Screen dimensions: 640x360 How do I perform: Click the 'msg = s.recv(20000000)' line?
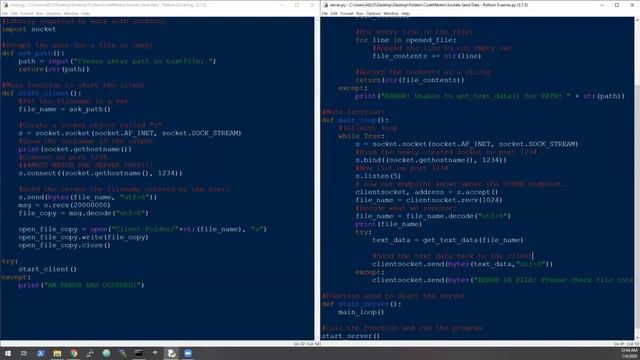(x=64, y=205)
